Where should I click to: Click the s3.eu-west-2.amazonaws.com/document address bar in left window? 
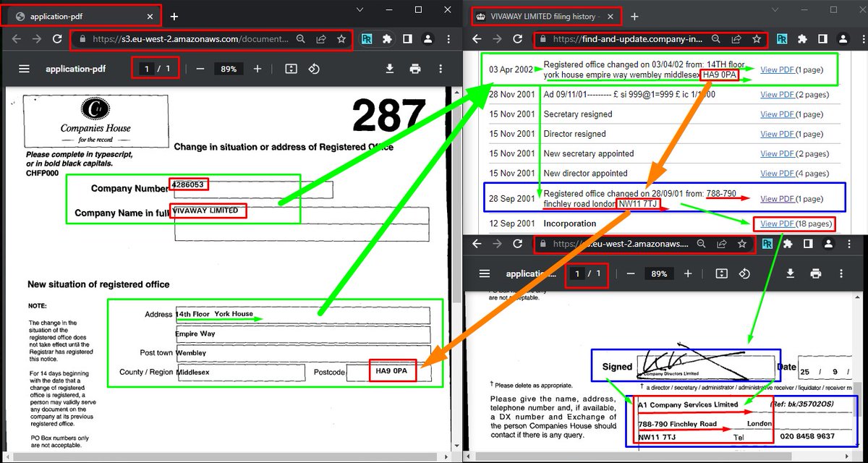tap(192, 39)
